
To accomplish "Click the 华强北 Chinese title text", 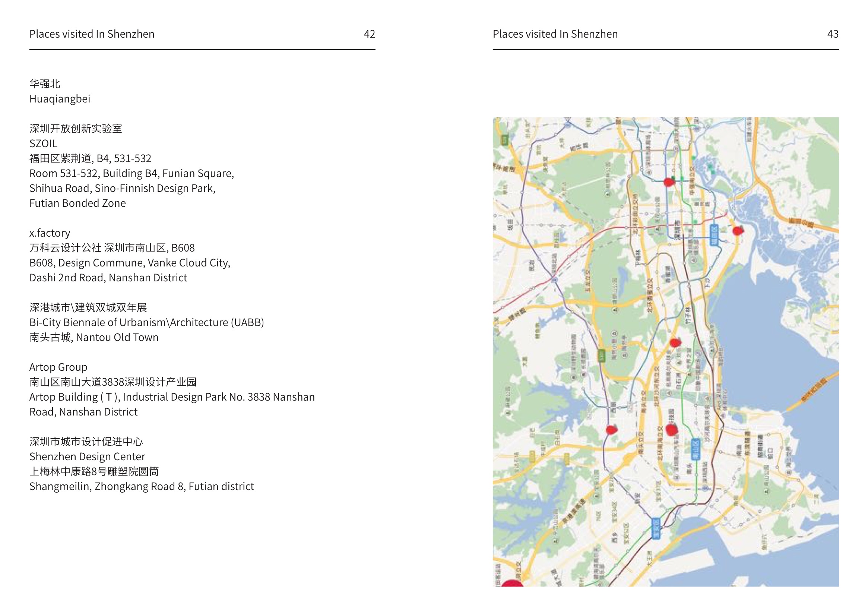I will (45, 84).
